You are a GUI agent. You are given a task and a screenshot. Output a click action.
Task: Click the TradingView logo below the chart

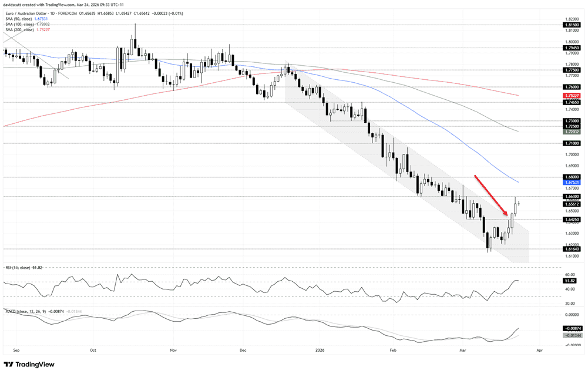tap(29, 364)
